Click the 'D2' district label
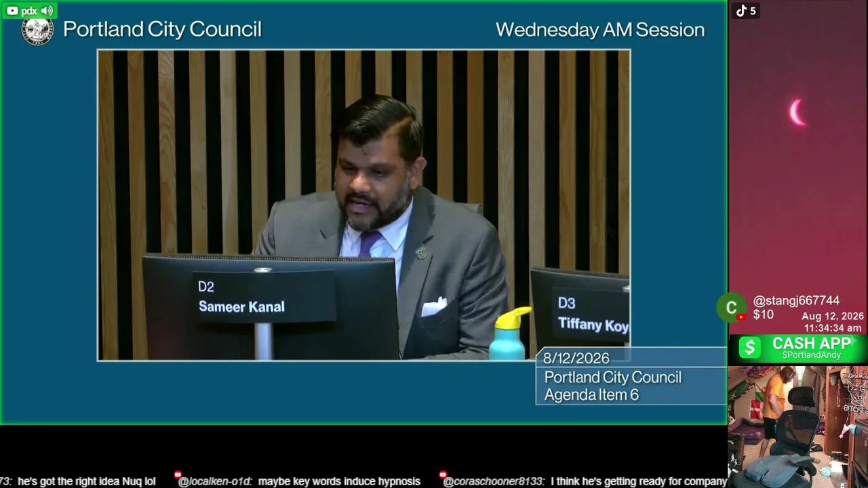This screenshot has height=488, width=868. click(x=206, y=287)
